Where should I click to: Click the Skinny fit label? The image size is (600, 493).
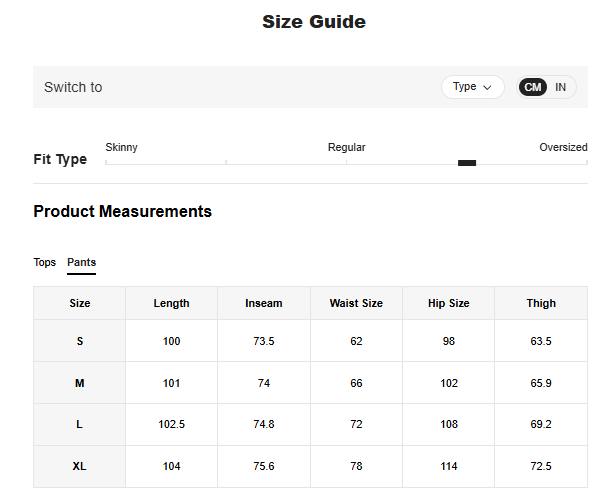tap(122, 147)
